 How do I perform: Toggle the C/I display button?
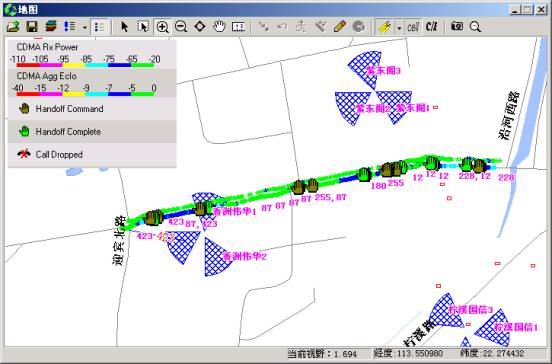point(431,27)
